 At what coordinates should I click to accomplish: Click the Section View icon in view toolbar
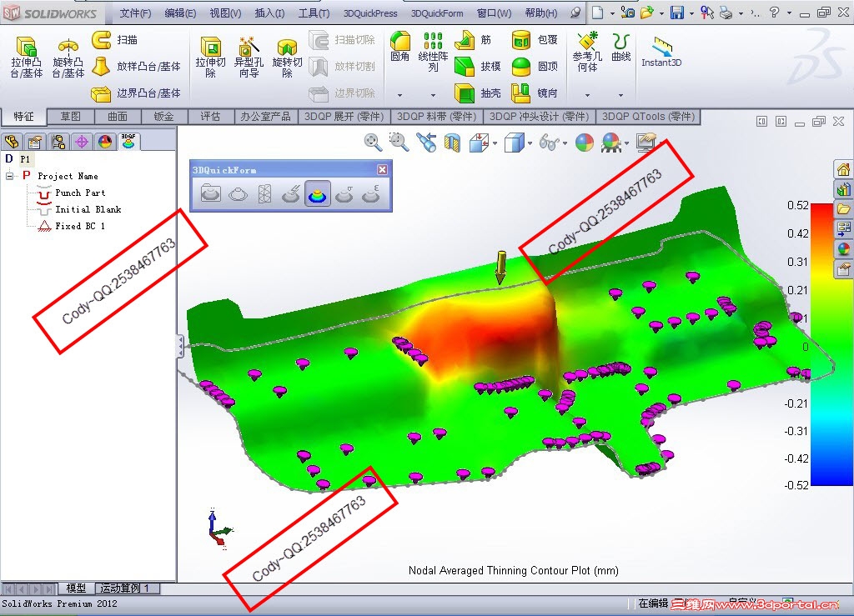pyautogui.click(x=453, y=142)
